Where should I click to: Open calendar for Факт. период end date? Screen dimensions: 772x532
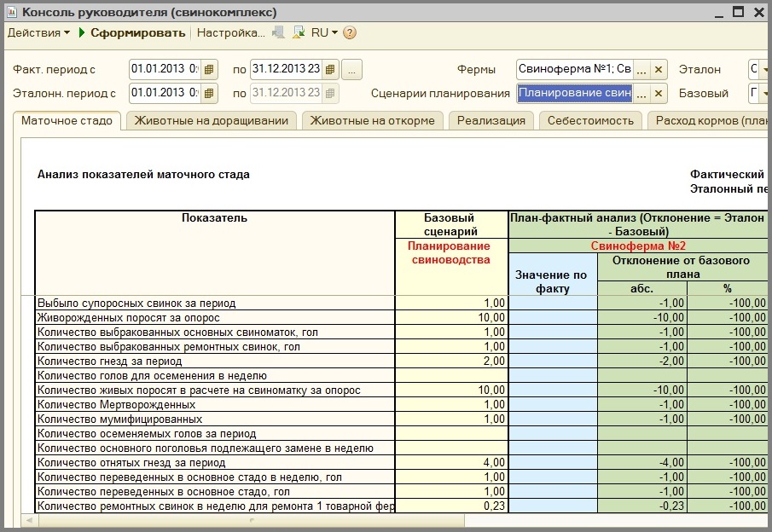(330, 69)
